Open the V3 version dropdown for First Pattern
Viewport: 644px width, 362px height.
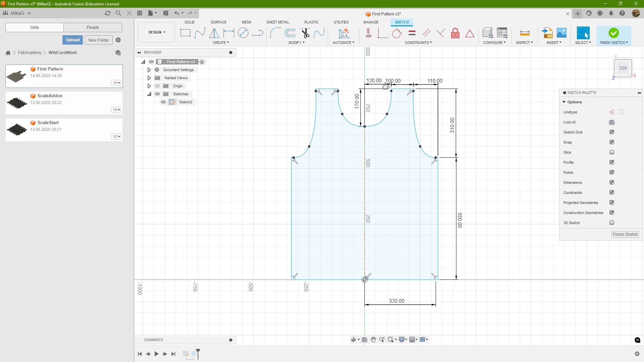116,83
